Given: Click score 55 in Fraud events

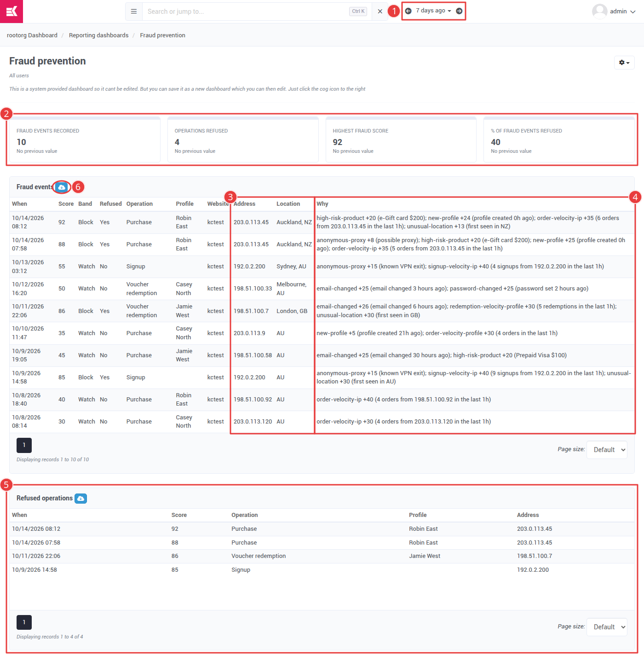Looking at the screenshot, I should click(x=62, y=267).
